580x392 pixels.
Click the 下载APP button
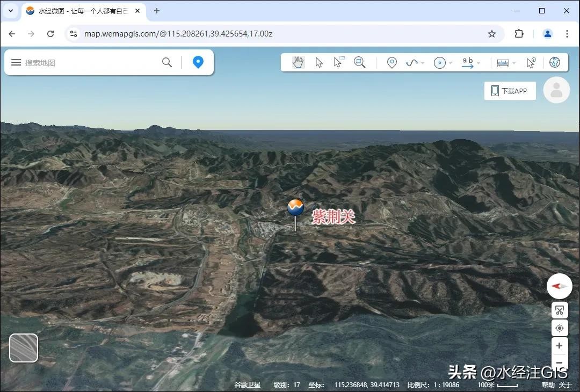(510, 91)
